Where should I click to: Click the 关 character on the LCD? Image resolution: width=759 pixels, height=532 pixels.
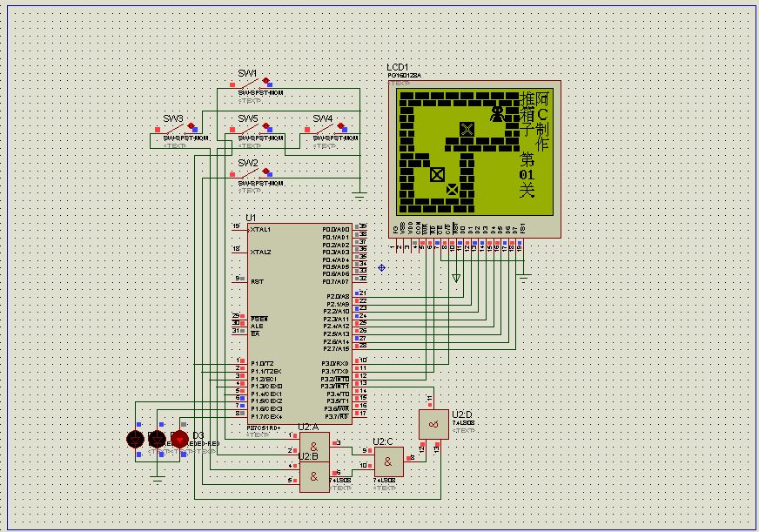point(527,190)
